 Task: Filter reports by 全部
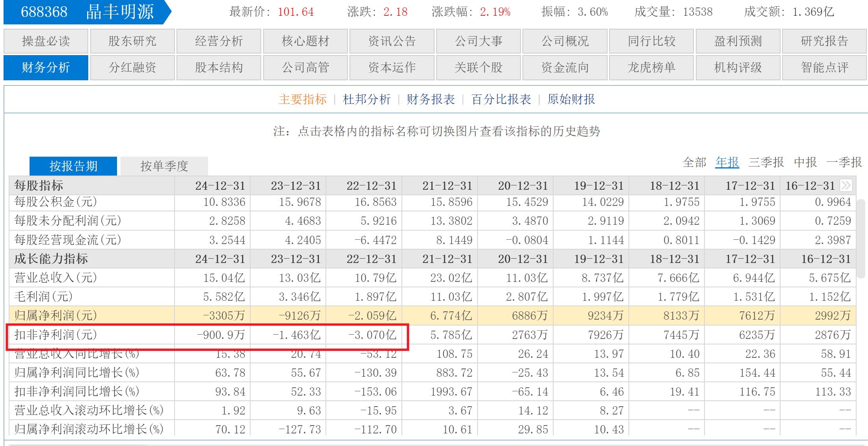pyautogui.click(x=695, y=162)
